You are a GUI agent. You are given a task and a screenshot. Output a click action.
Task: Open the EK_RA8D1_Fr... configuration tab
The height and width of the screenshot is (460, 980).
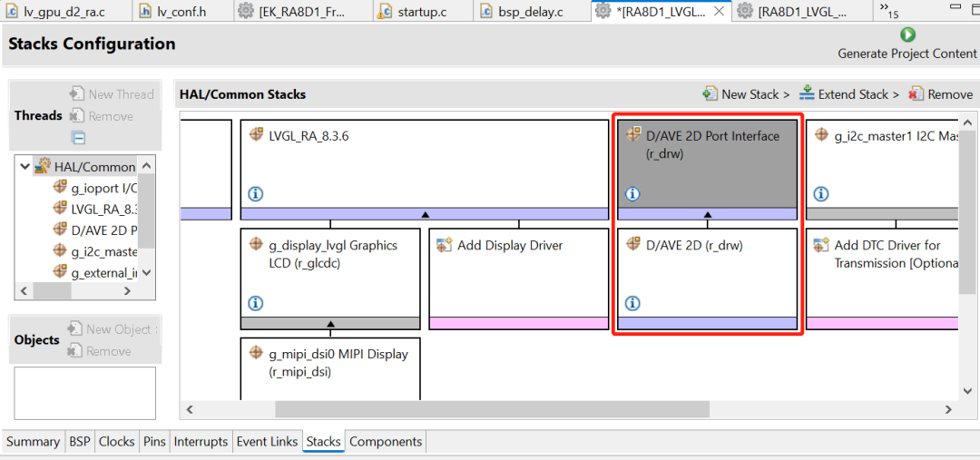[x=303, y=11]
